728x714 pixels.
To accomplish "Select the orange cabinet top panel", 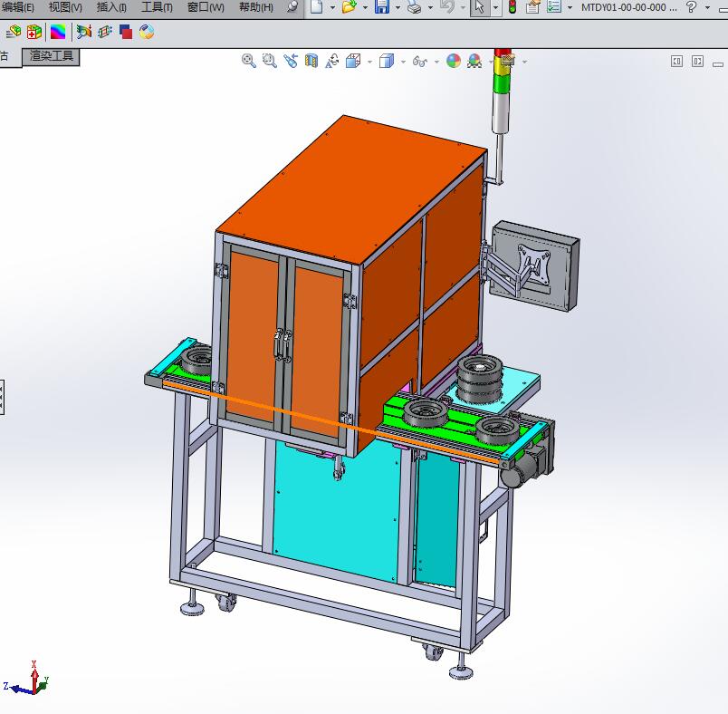I will (x=353, y=188).
